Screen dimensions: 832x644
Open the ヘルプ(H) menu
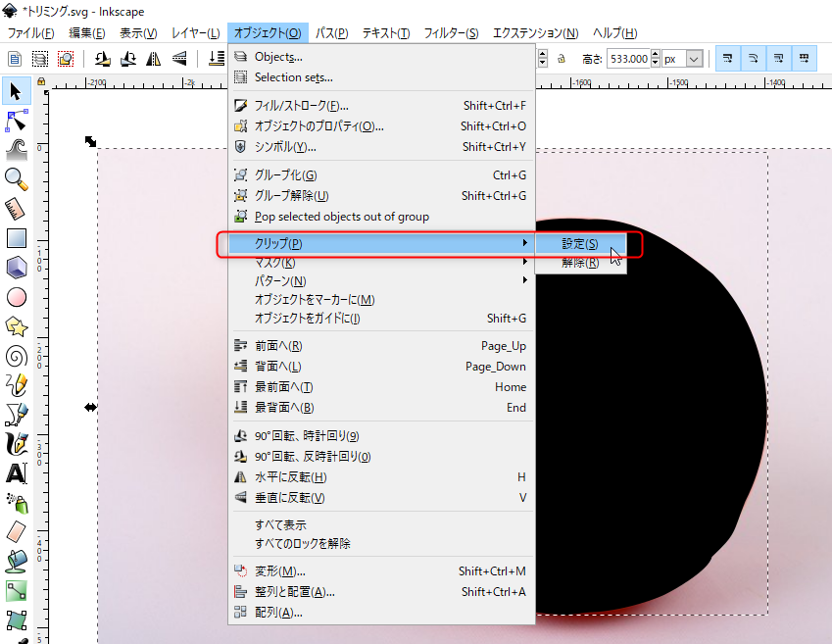(615, 33)
